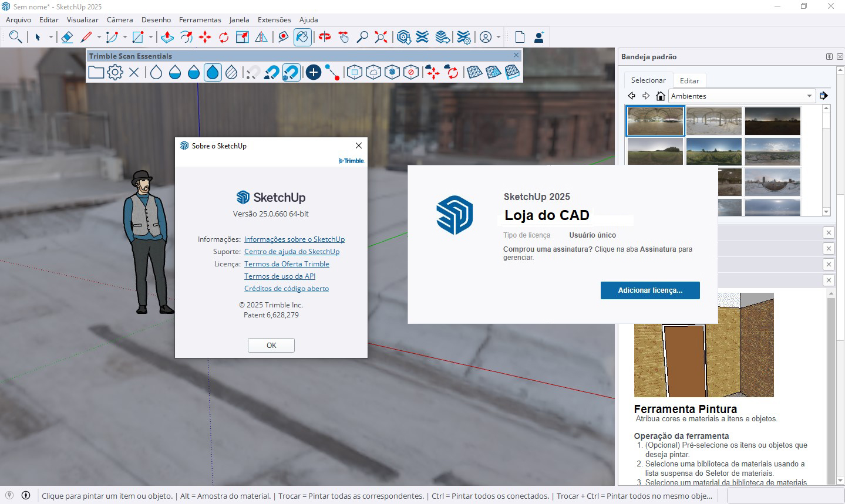Select the Search magnifier tool
This screenshot has height=504, width=845.
pos(16,37)
